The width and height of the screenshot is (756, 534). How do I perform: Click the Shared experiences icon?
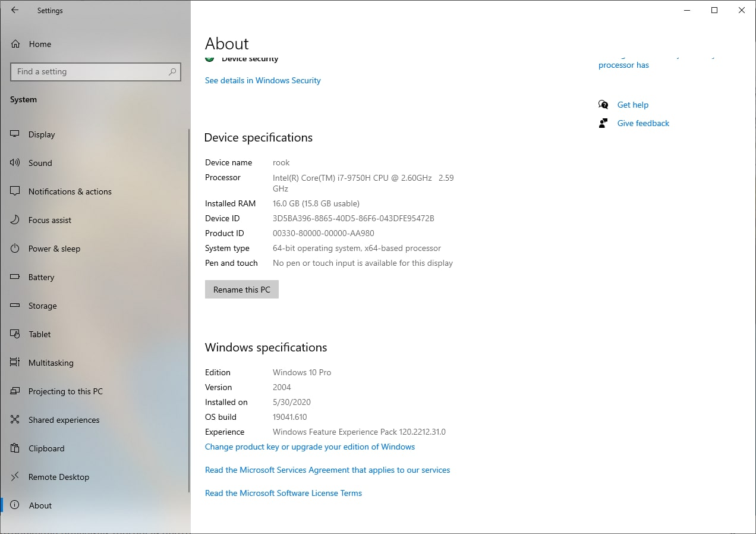(x=15, y=420)
